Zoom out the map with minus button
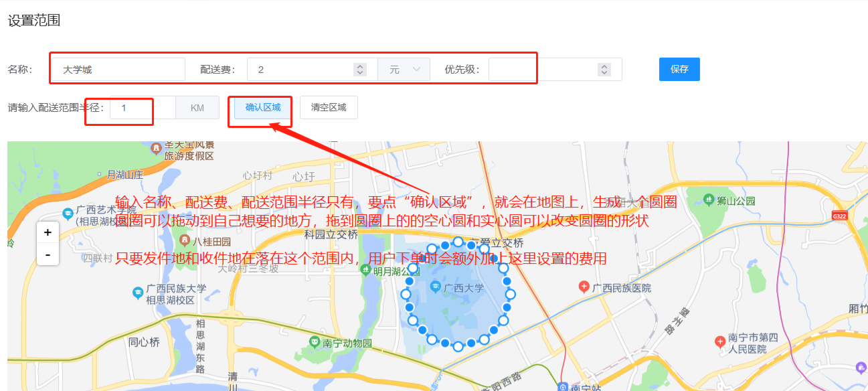 pyautogui.click(x=48, y=254)
